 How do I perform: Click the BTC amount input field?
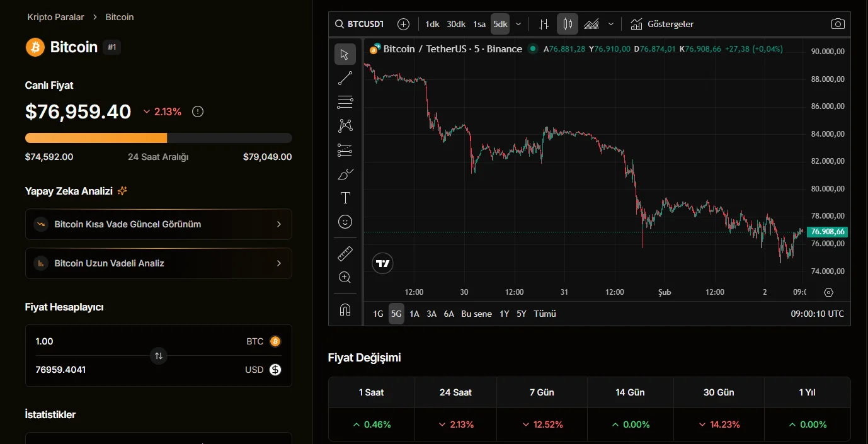tap(126, 341)
